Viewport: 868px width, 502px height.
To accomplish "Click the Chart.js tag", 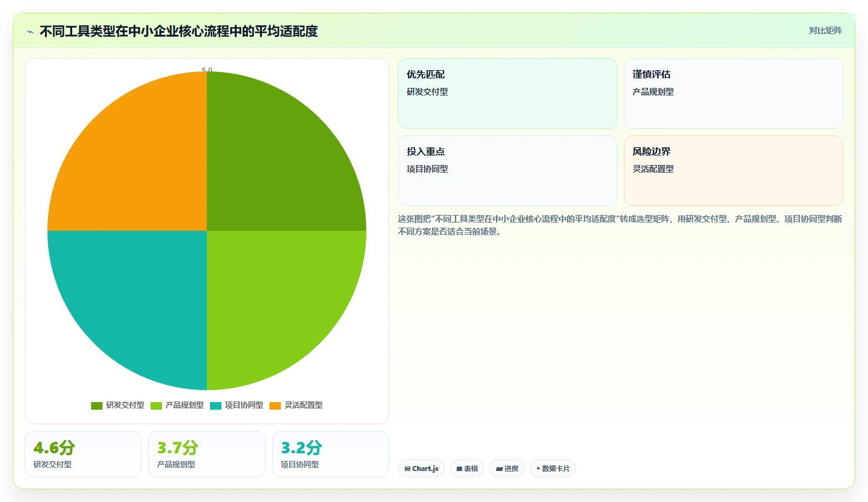I will pos(421,468).
